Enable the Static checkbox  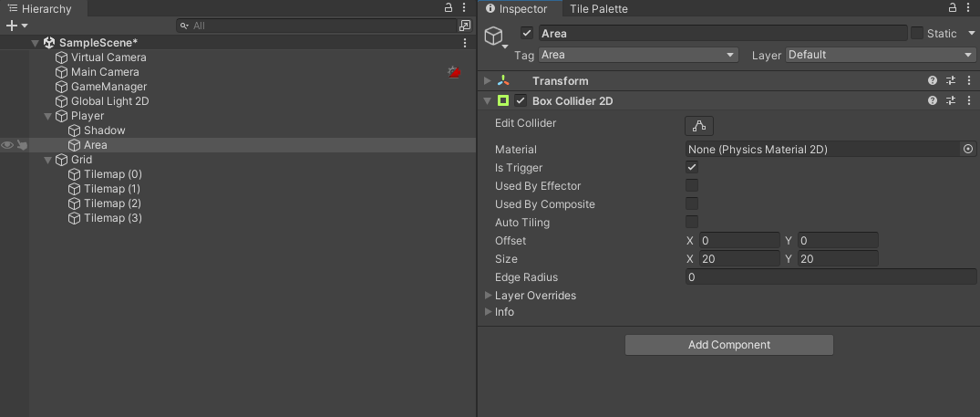coord(917,33)
